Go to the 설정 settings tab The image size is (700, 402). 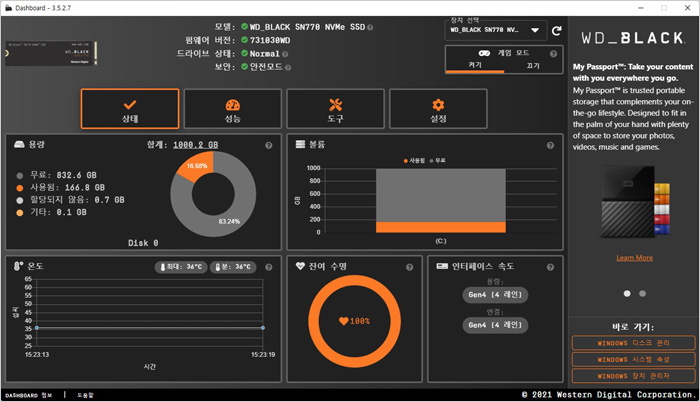point(438,109)
